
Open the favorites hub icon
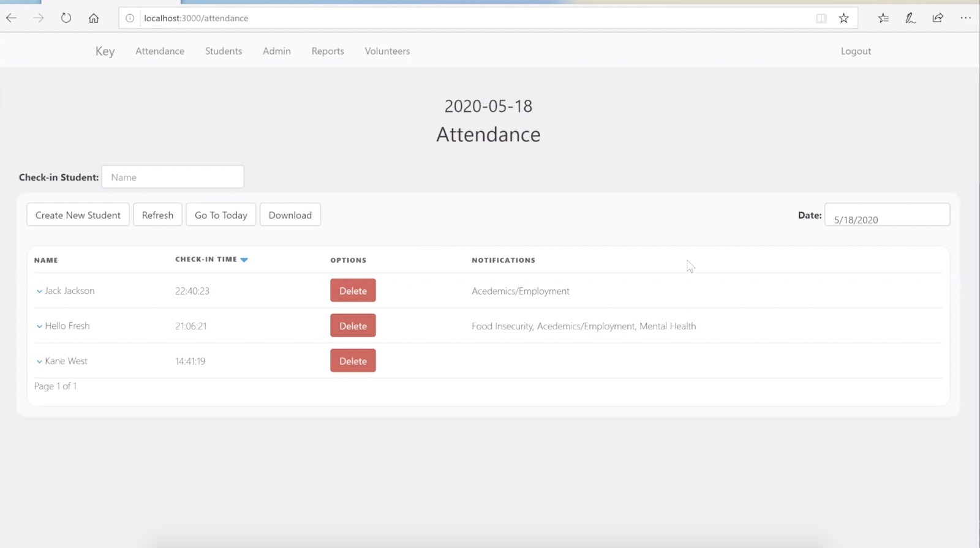883,18
